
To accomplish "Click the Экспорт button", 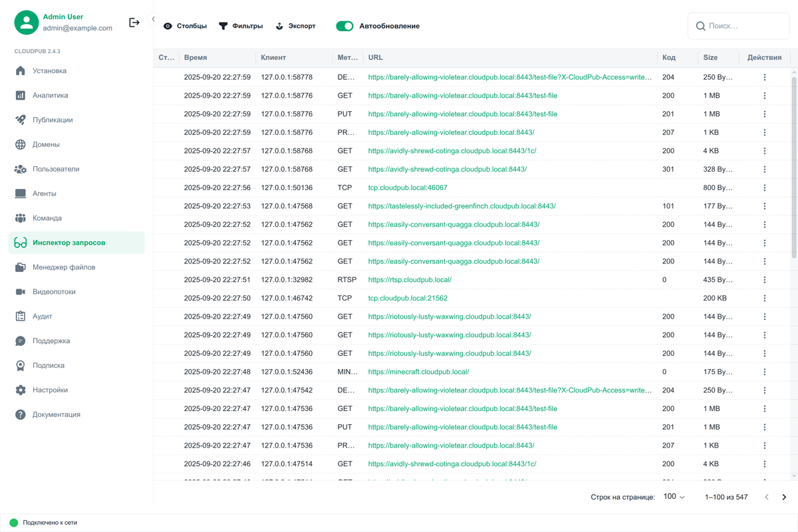I will tap(295, 26).
